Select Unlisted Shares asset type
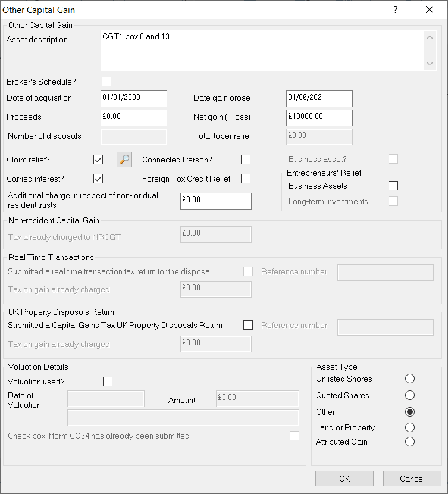Screen dimensions: 448x494 (x=410, y=379)
